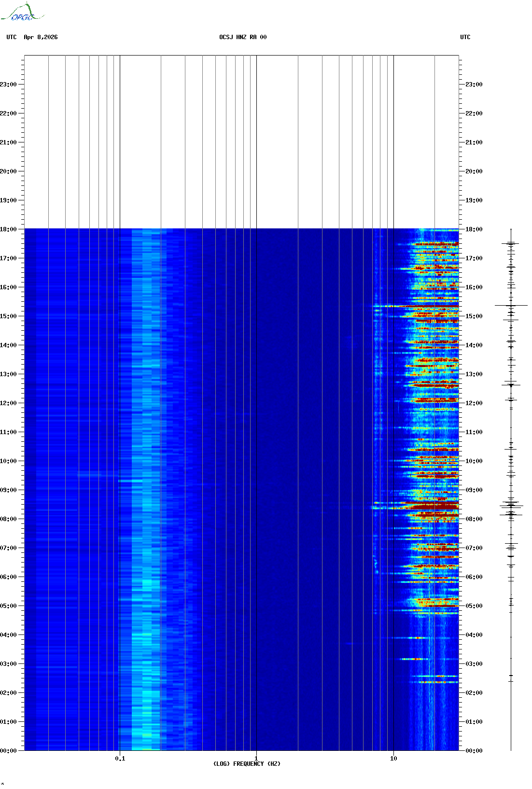Click the 05:00 time label on left axis
The height and width of the screenshot is (789, 532).
9,606
